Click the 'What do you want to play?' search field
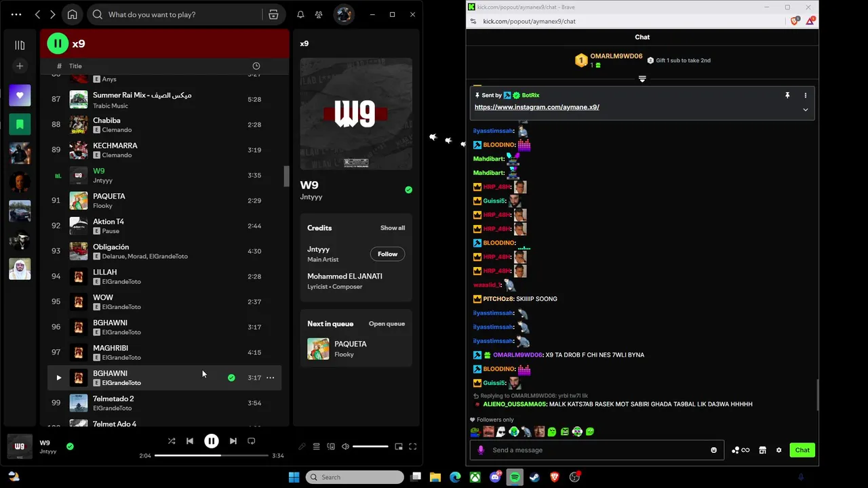Screen dimensions: 868x488 tap(175, 14)
